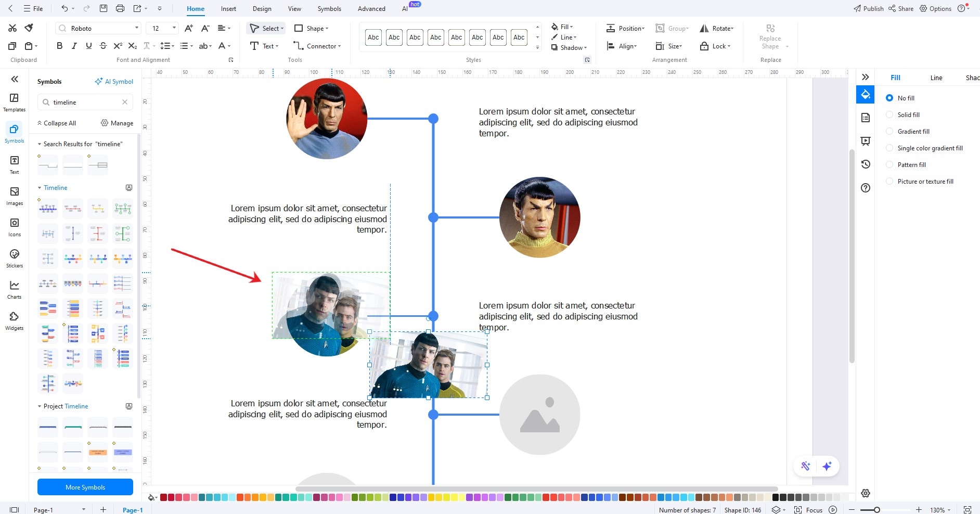Click the AI Symbol link
The width and height of the screenshot is (980, 514).
click(x=114, y=81)
